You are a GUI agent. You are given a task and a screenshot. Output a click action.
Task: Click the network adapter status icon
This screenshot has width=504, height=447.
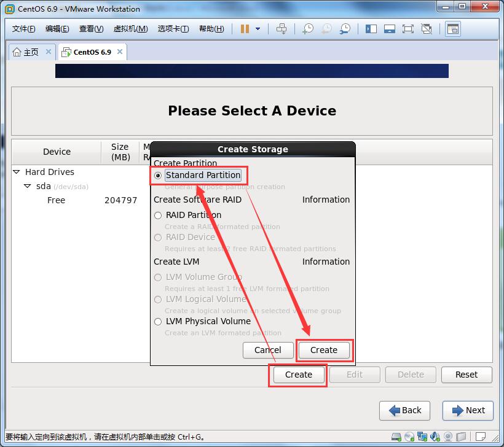[x=422, y=437]
